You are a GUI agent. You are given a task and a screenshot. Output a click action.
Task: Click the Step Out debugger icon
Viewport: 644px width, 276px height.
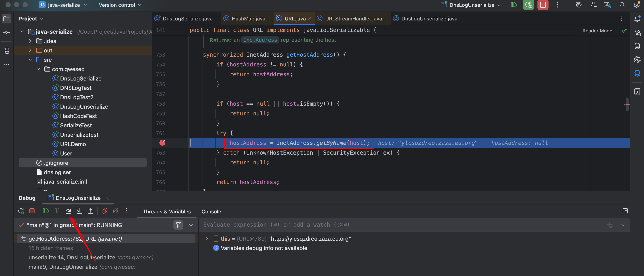click(x=90, y=211)
